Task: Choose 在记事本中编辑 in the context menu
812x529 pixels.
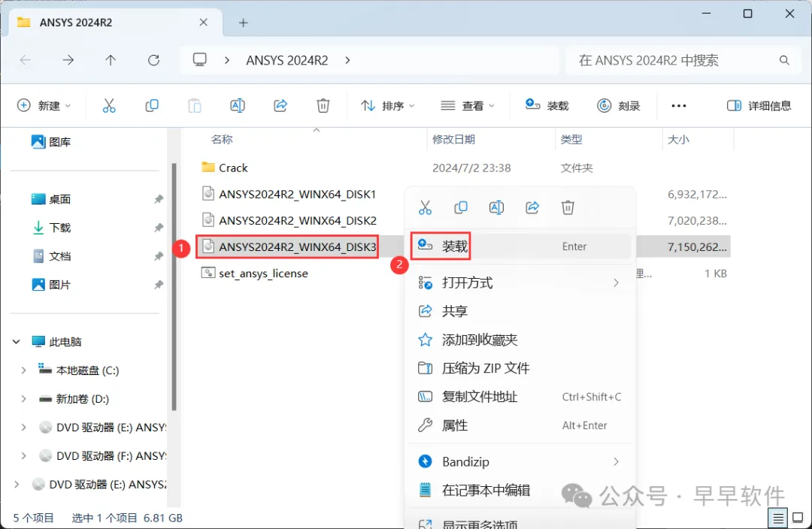Action: click(x=520, y=490)
